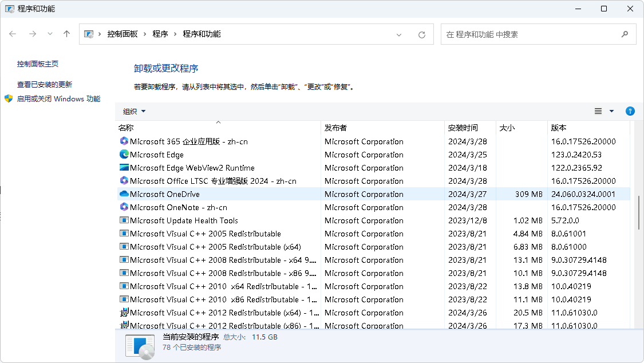
Task: Refresh the program list
Action: (422, 35)
